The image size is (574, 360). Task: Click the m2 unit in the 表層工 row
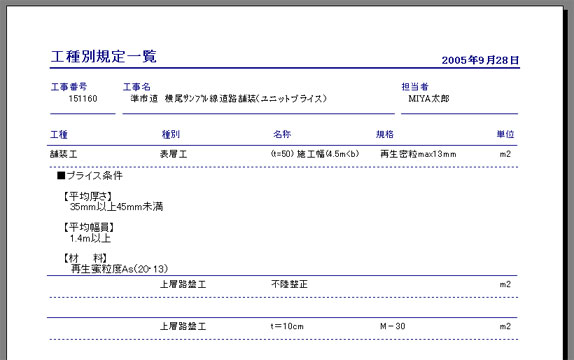coord(505,154)
